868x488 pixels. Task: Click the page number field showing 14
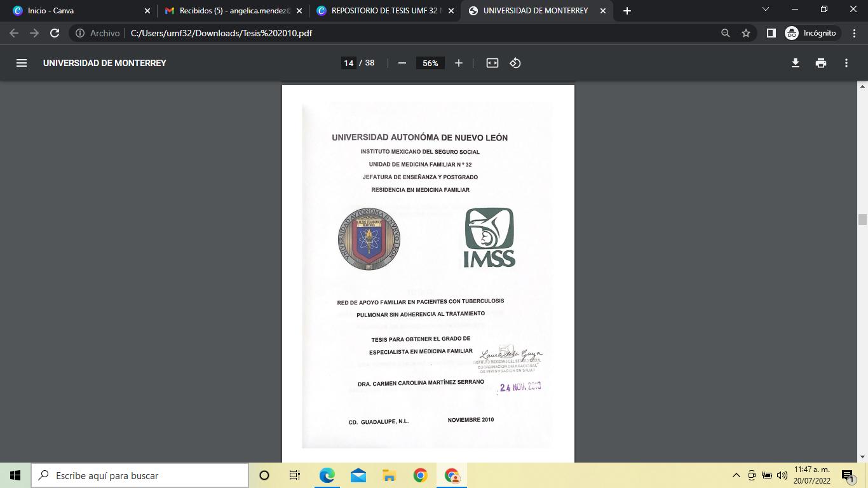pos(348,63)
